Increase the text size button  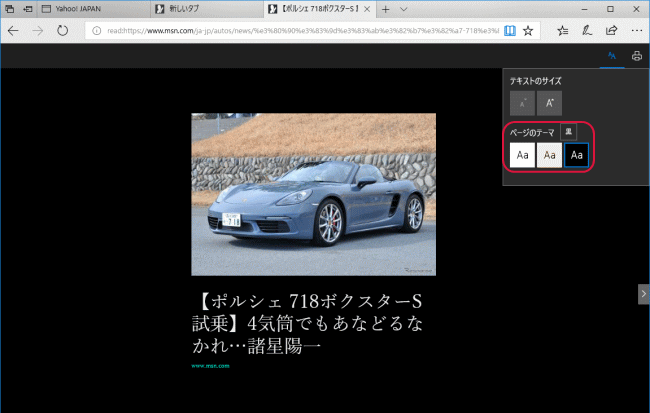coord(549,103)
